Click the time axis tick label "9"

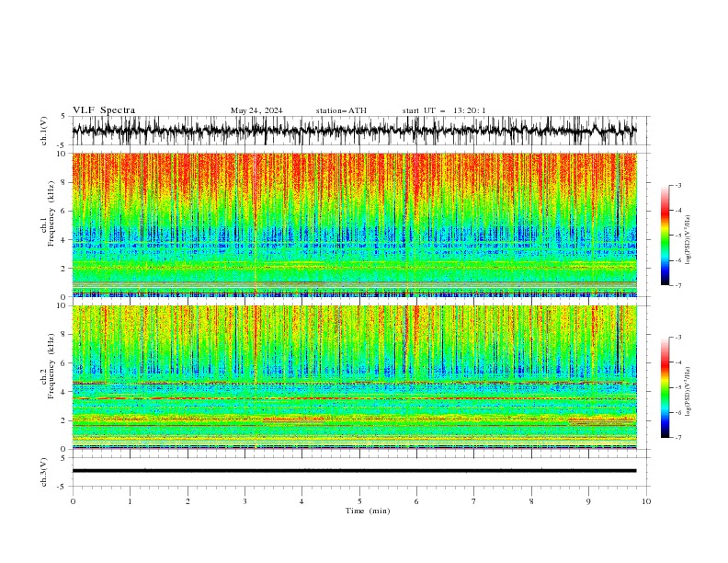click(x=588, y=501)
